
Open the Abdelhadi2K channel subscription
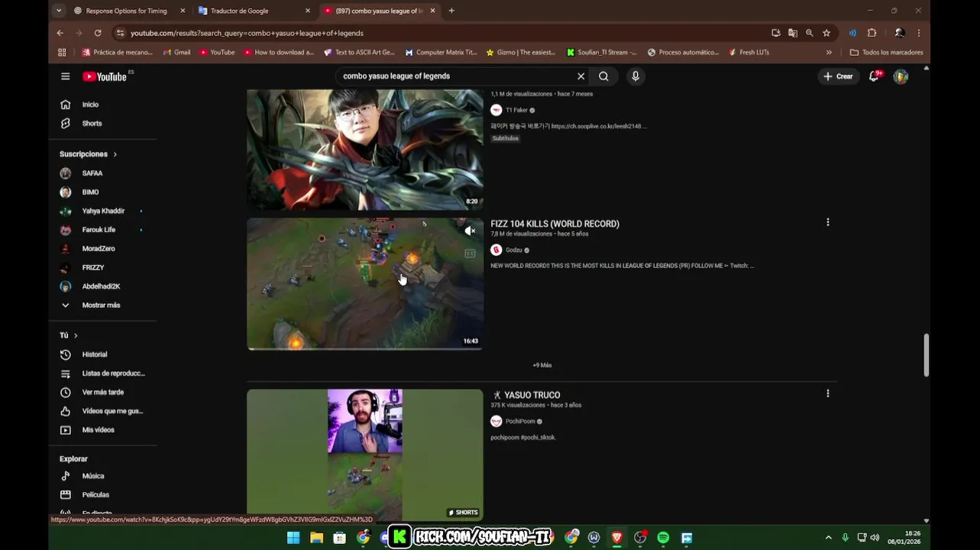pyautogui.click(x=102, y=286)
